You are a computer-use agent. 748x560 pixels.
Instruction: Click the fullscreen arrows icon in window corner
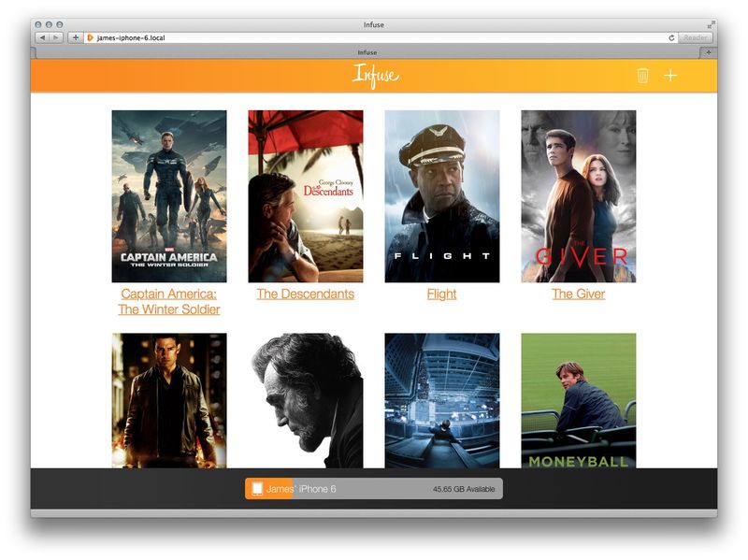(x=712, y=24)
